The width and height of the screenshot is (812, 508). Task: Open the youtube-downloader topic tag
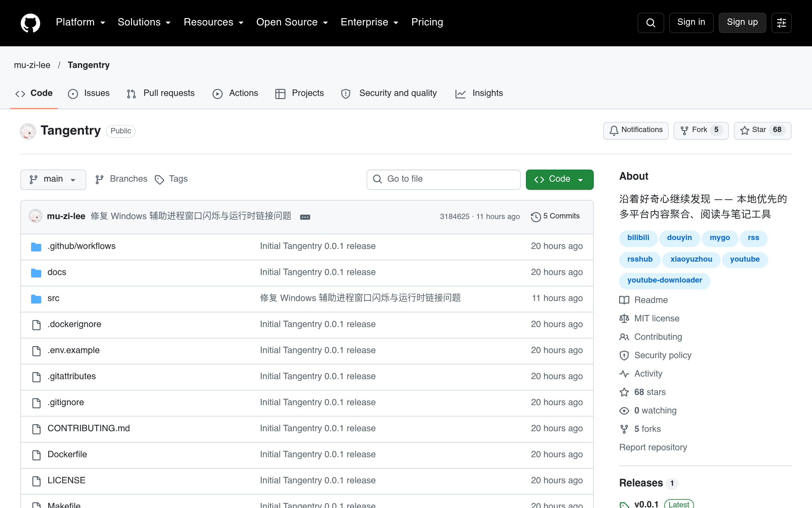coord(665,281)
